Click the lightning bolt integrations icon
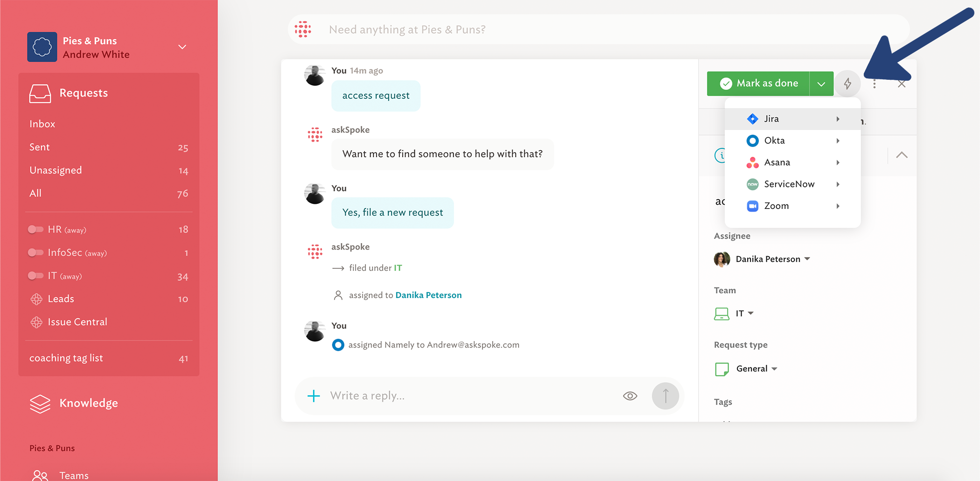Screen dimensions: 980x481 847,84
